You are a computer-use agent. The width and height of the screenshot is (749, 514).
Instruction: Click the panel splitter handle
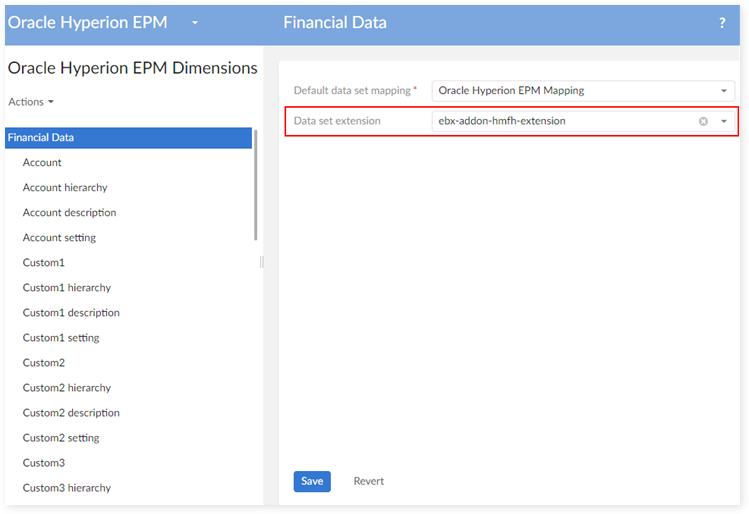262,262
